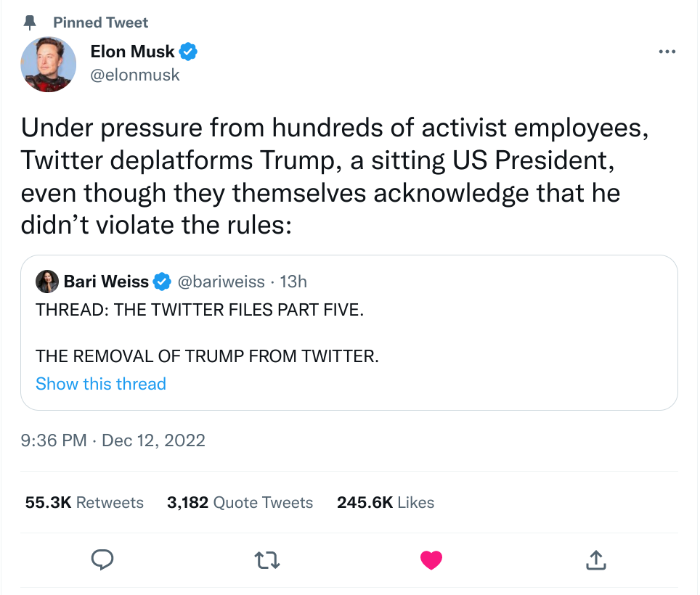Click the 13h timestamp on quoted tweet

294,282
